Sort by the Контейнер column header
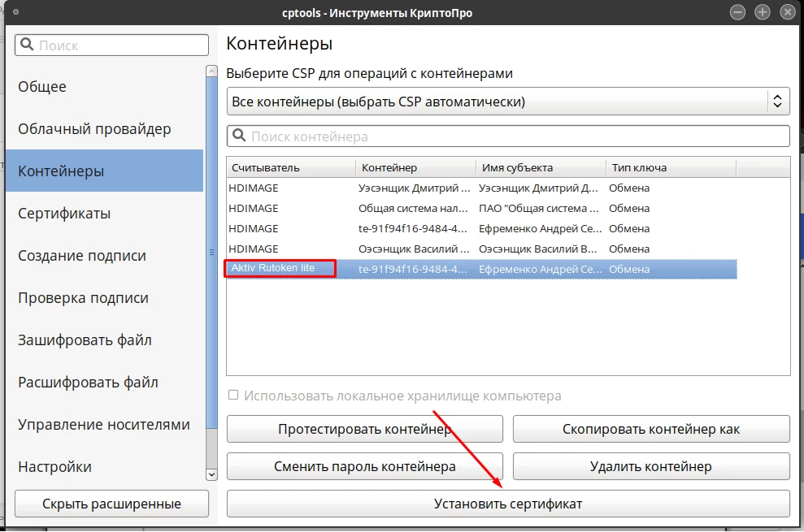This screenshot has width=804, height=532. (416, 167)
